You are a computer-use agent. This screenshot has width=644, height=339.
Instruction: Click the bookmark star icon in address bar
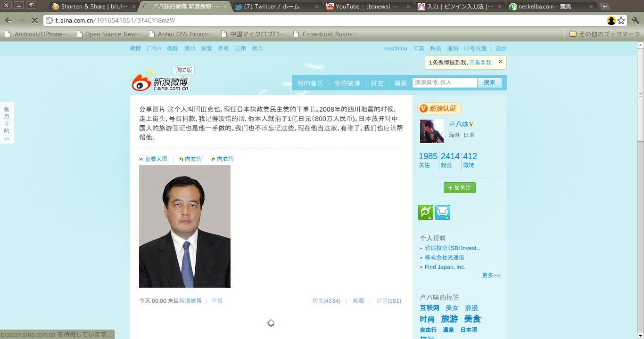click(x=621, y=20)
